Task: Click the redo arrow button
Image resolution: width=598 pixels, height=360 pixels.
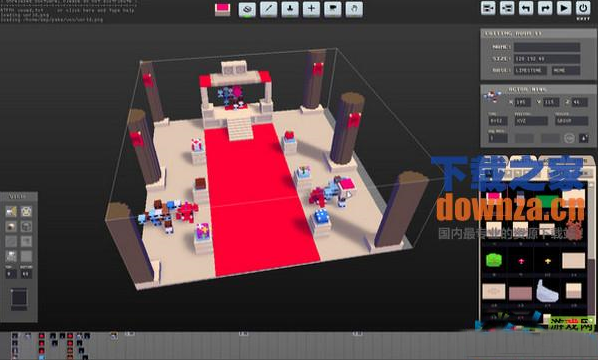Action: (545, 8)
